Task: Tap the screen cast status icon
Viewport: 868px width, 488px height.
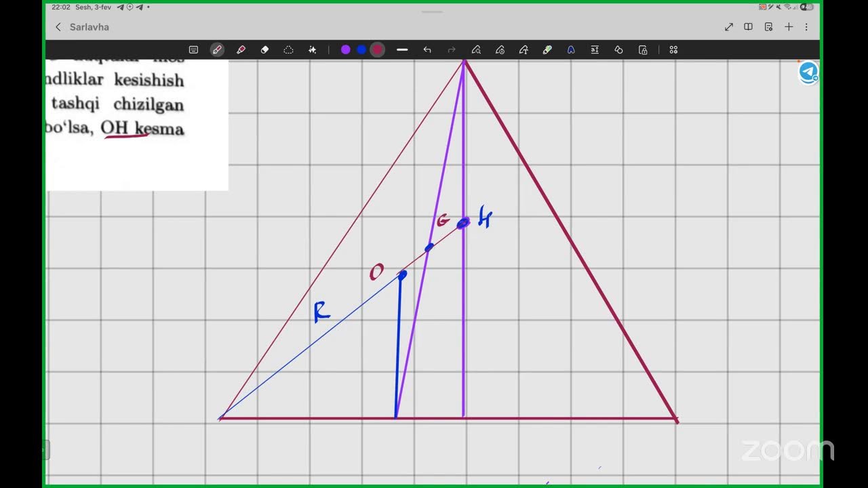Action: [762, 7]
